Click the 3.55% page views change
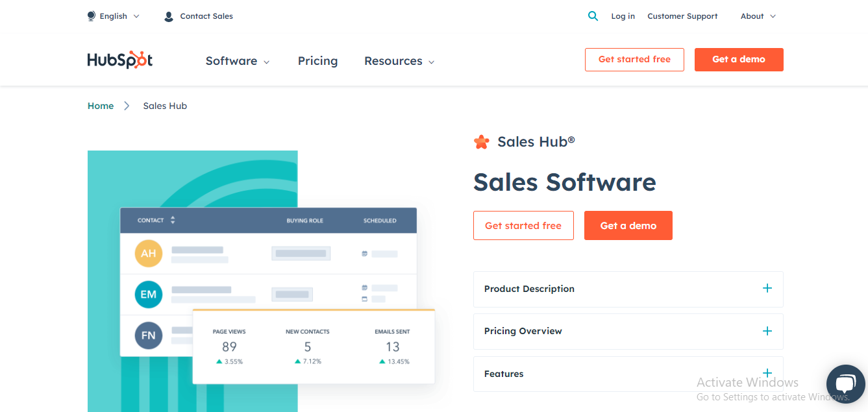The width and height of the screenshot is (868, 412). point(229,361)
